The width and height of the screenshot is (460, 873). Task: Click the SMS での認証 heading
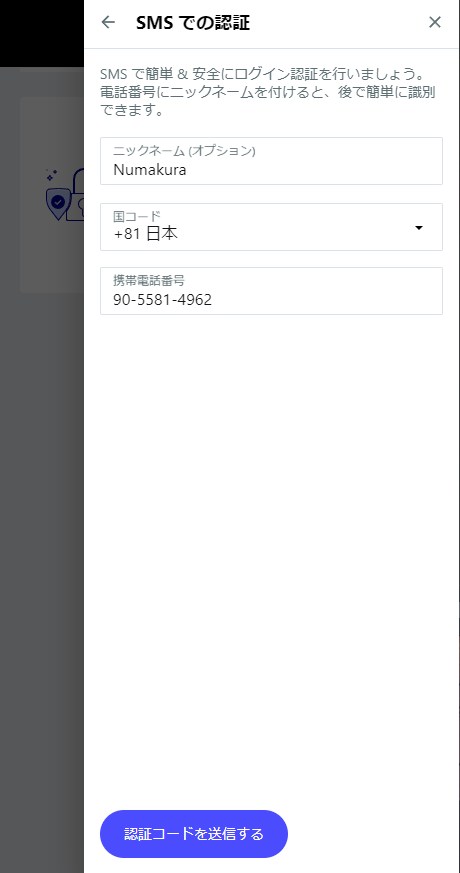point(193,23)
